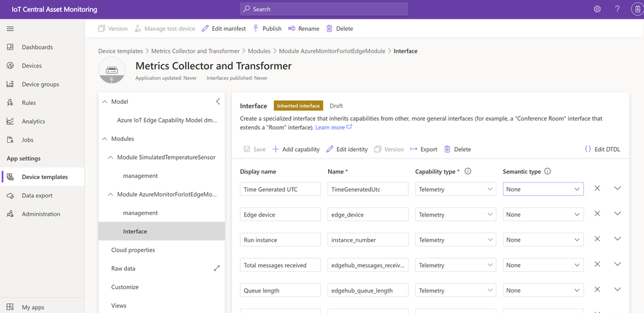Click Modules breadcrumb link
This screenshot has width=644, height=313.
pyautogui.click(x=259, y=52)
